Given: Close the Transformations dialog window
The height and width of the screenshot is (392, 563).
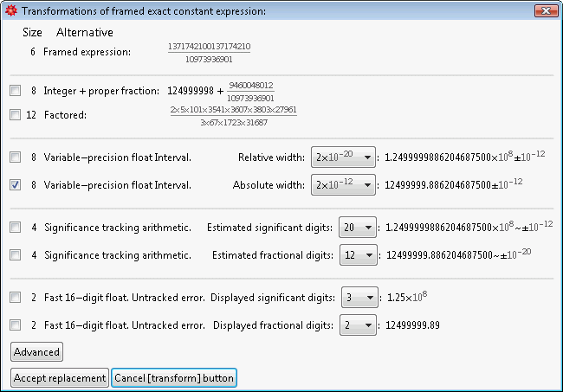Looking at the screenshot, I should 546,10.
